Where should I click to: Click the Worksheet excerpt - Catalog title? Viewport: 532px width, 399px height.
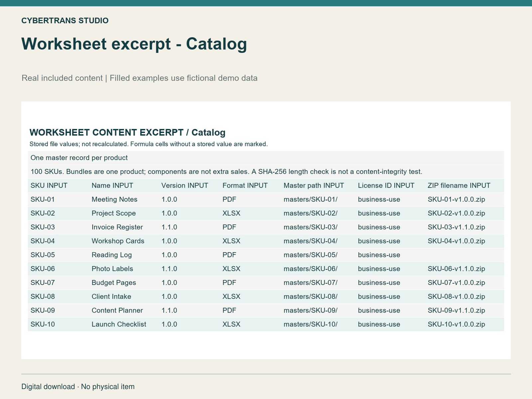click(134, 44)
